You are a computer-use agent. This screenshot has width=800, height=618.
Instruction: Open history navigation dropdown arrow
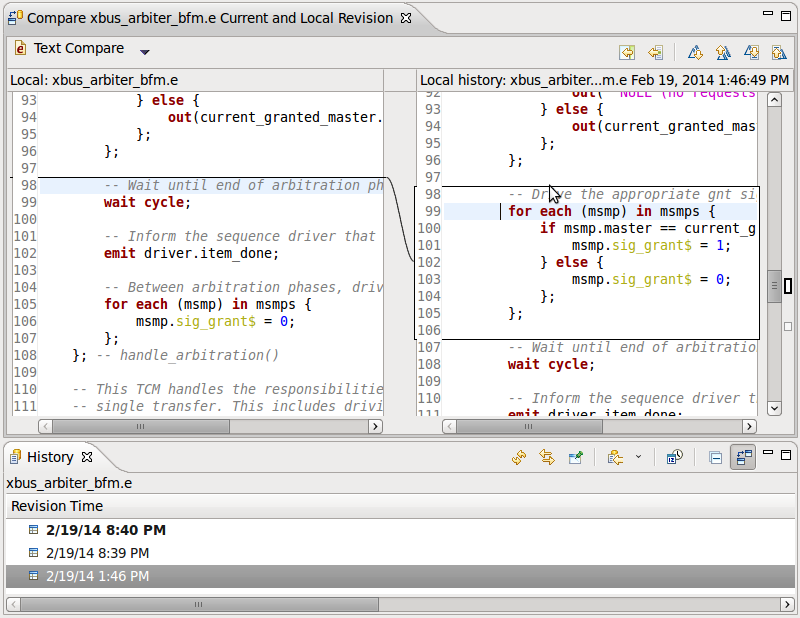[x=638, y=457]
